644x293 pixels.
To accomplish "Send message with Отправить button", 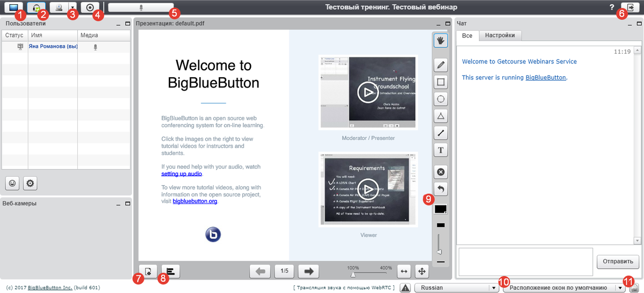I will pos(618,261).
